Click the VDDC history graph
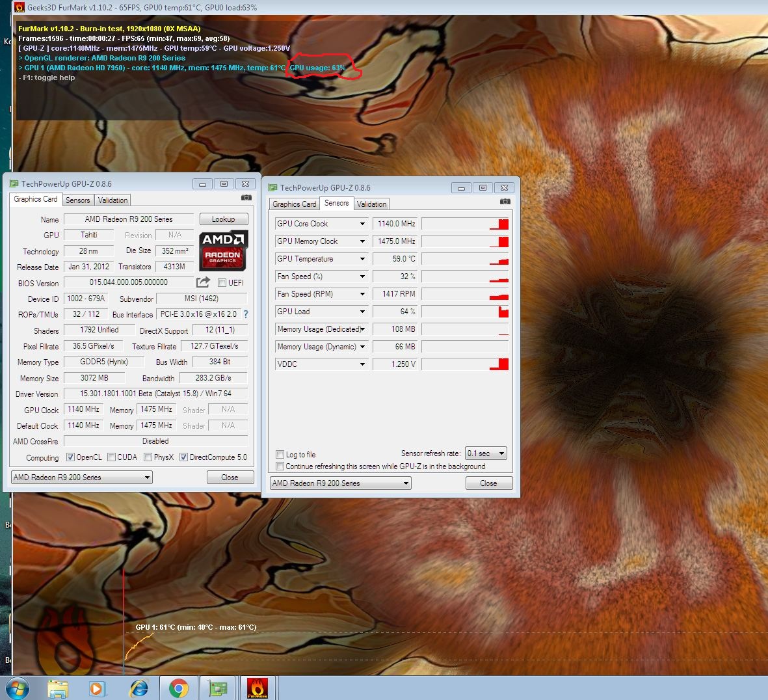The image size is (768, 700). (x=465, y=364)
